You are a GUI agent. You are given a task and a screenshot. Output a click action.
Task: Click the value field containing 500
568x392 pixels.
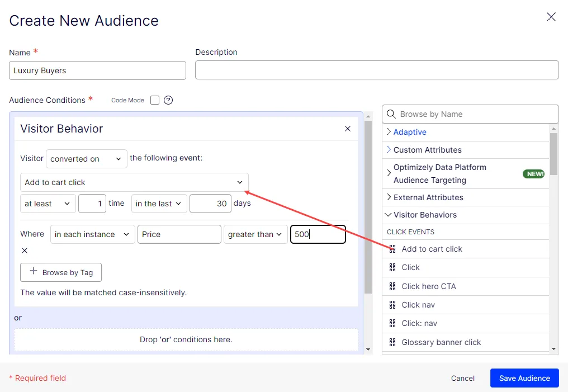click(x=318, y=234)
